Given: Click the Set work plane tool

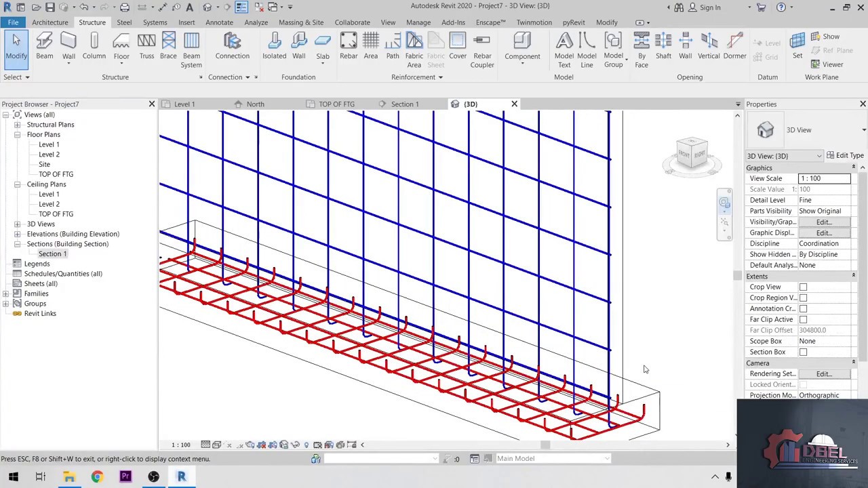Looking at the screenshot, I should [797, 47].
